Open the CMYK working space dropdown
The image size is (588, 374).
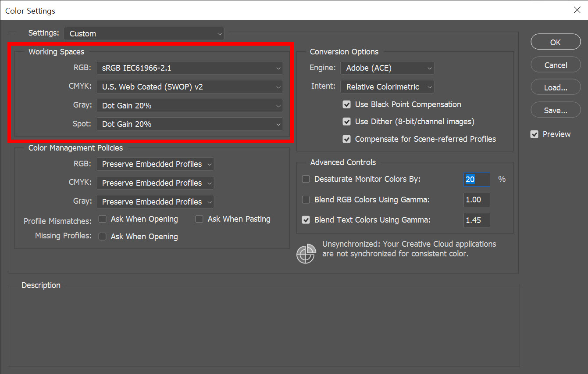pos(189,87)
